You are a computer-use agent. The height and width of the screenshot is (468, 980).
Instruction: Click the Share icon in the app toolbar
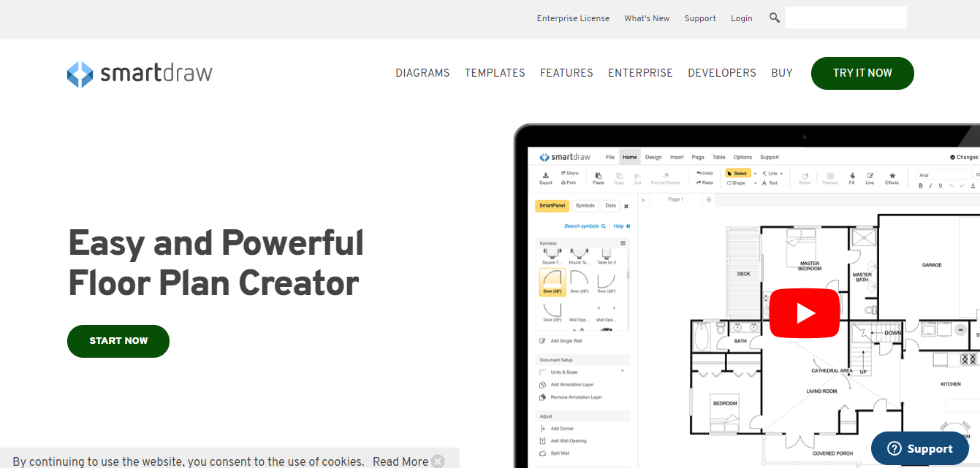point(569,173)
